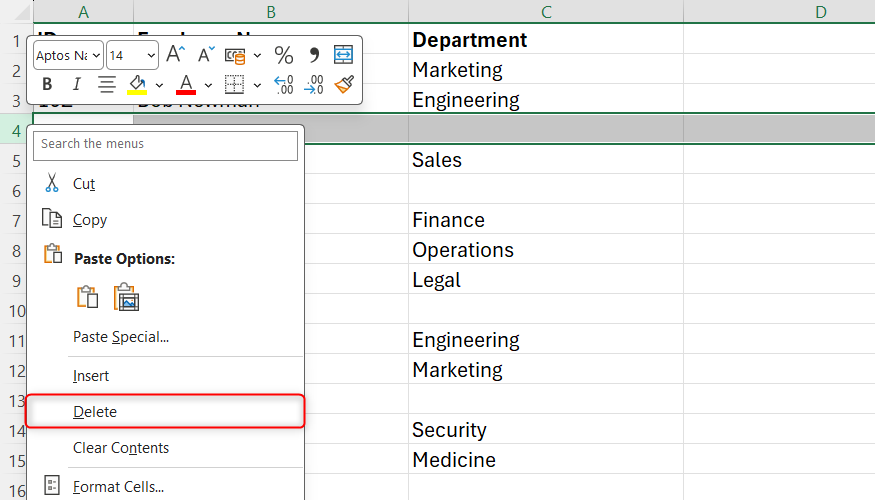Increase font size in mini toolbar
The image size is (875, 500).
pyautogui.click(x=175, y=55)
